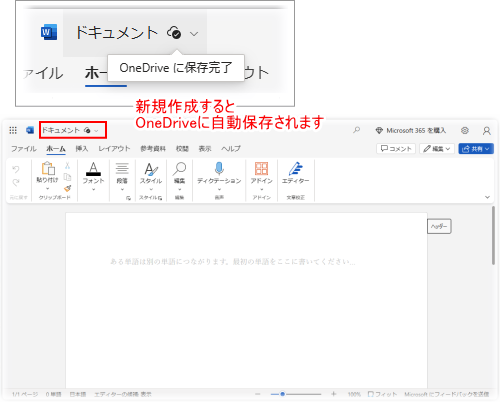
Task: Switch to the レイアウト tab
Action: 114,149
